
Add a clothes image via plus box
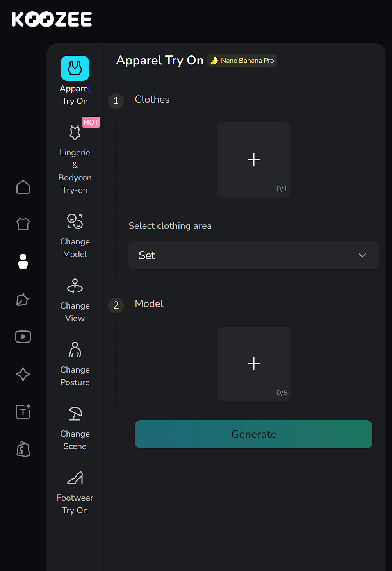coord(254,159)
